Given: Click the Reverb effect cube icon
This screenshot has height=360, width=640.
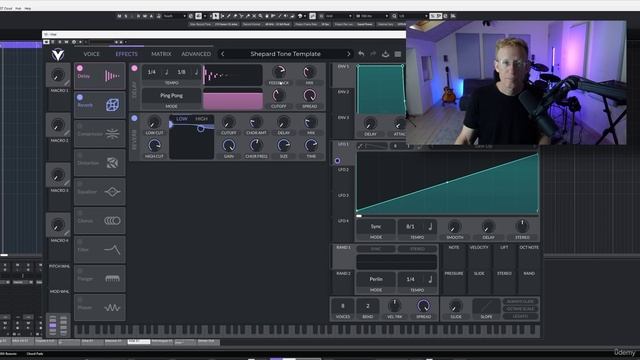Looking at the screenshot, I should click(x=112, y=105).
